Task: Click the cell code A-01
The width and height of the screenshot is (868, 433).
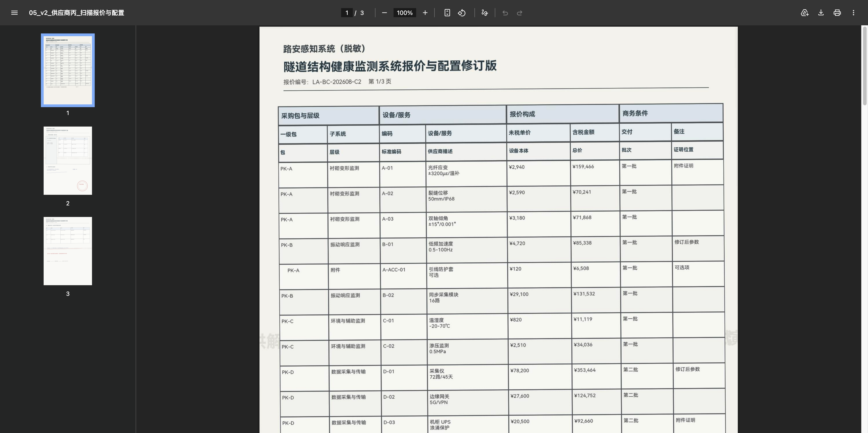Action: pyautogui.click(x=387, y=168)
